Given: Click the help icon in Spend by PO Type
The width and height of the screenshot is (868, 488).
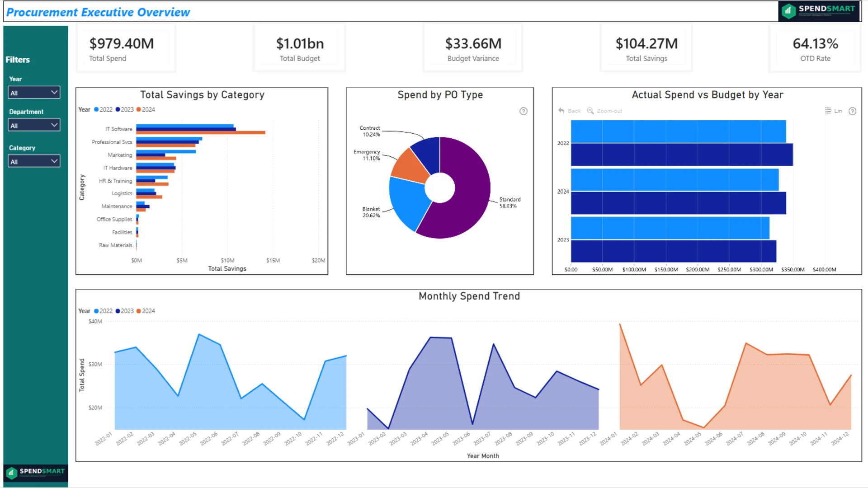Looking at the screenshot, I should tap(524, 111).
